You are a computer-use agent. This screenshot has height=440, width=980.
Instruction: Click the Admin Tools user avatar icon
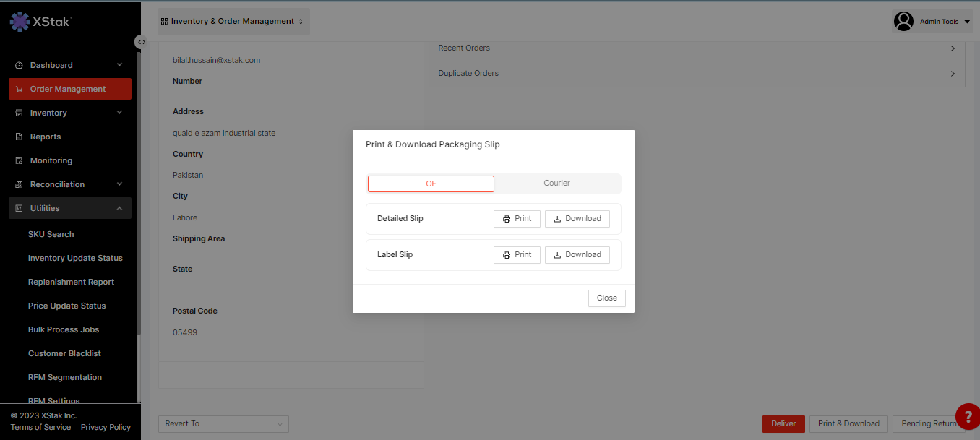tap(903, 22)
